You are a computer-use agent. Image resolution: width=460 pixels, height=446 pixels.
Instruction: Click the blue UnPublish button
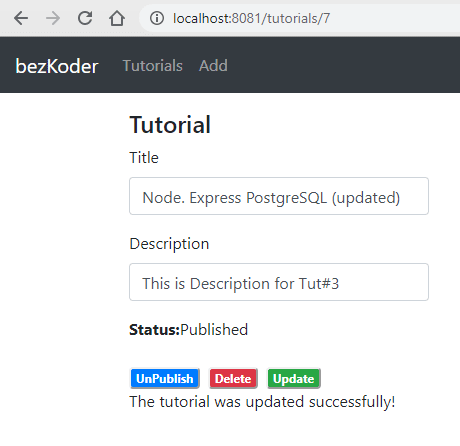pos(165,378)
